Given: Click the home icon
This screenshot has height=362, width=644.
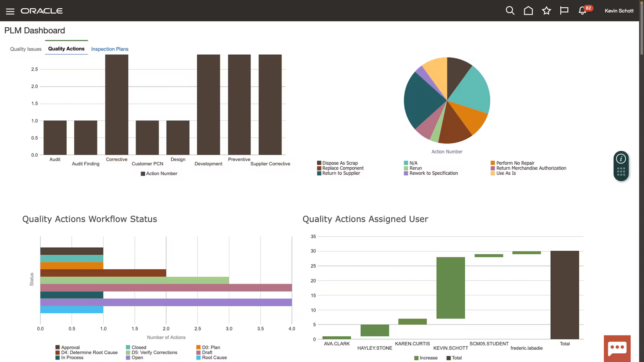Looking at the screenshot, I should pos(528,10).
